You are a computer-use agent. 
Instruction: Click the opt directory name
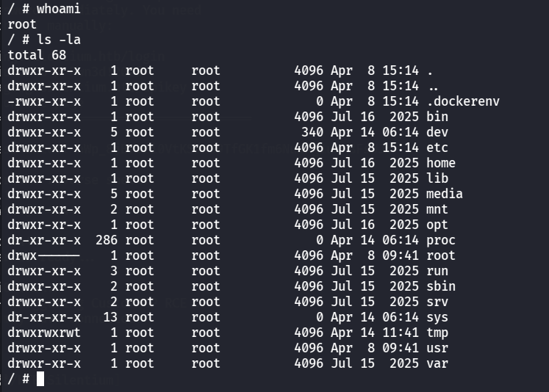[437, 225]
